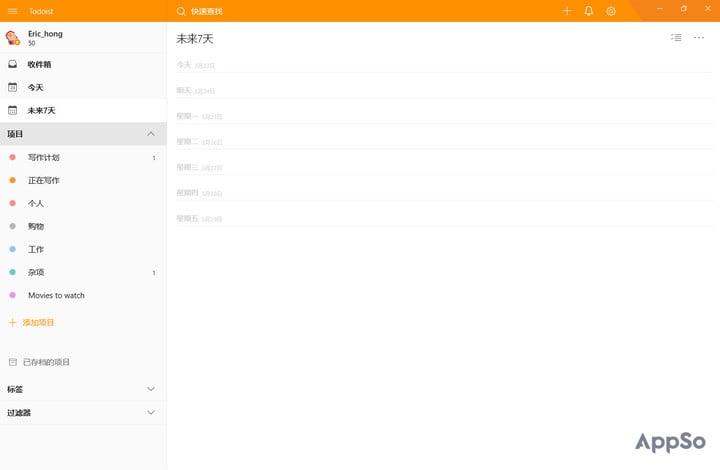Screen dimensions: 720x470
Task: Open the 写作计划 project
Action: tap(83, 157)
